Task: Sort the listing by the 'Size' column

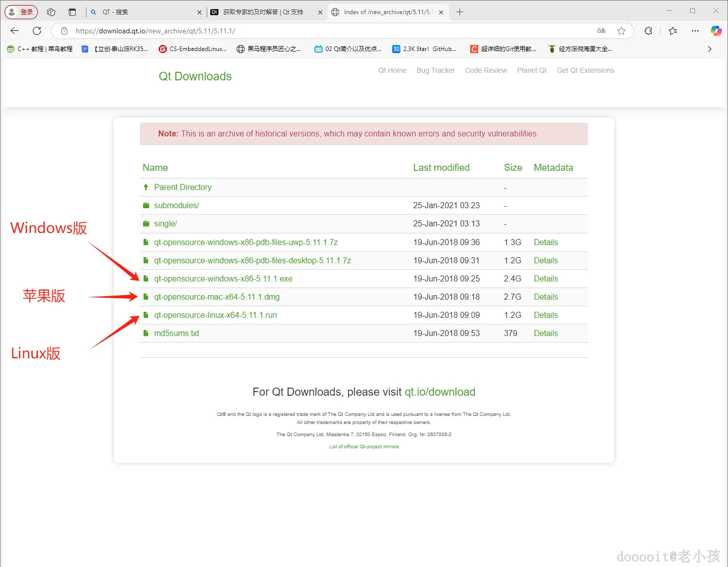Action: pyautogui.click(x=513, y=168)
